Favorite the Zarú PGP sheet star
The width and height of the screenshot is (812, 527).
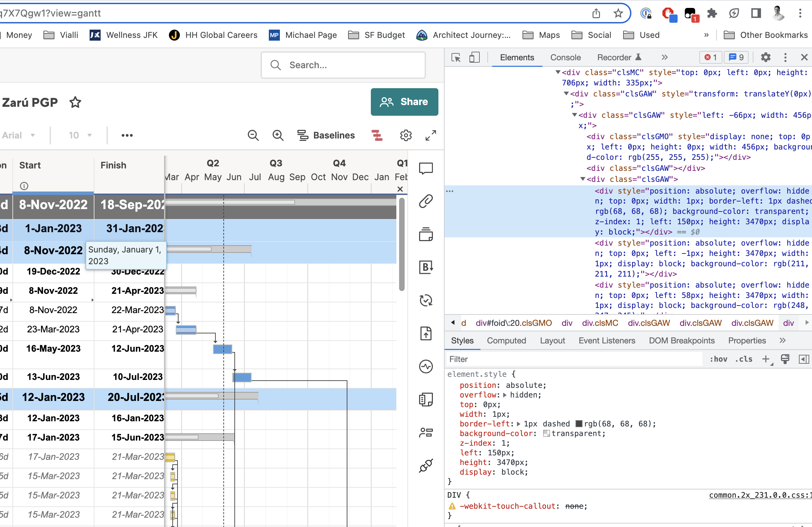coord(75,102)
